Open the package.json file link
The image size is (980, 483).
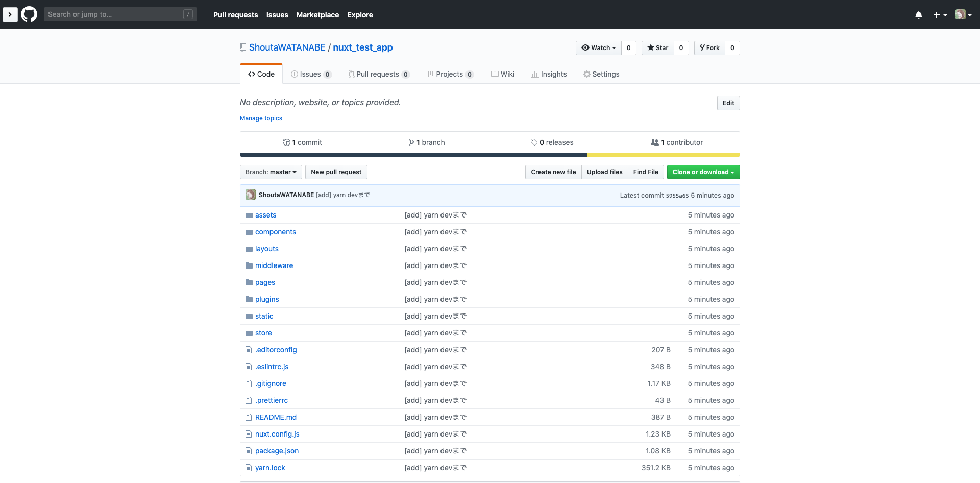click(x=277, y=451)
